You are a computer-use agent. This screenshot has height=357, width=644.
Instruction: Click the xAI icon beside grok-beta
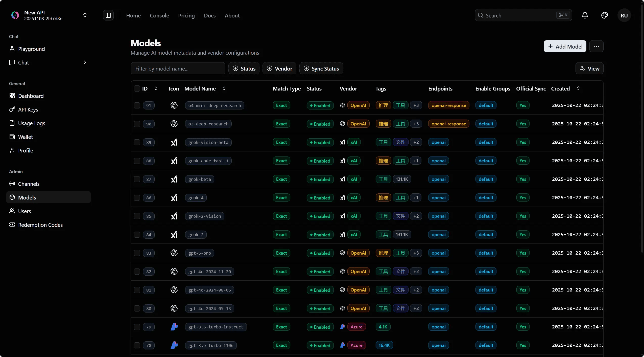click(x=342, y=179)
